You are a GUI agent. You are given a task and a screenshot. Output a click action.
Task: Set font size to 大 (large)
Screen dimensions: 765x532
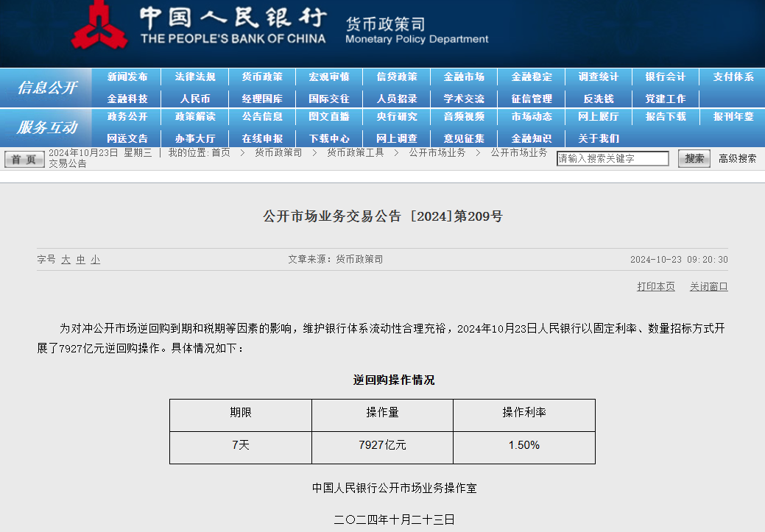pos(66,260)
